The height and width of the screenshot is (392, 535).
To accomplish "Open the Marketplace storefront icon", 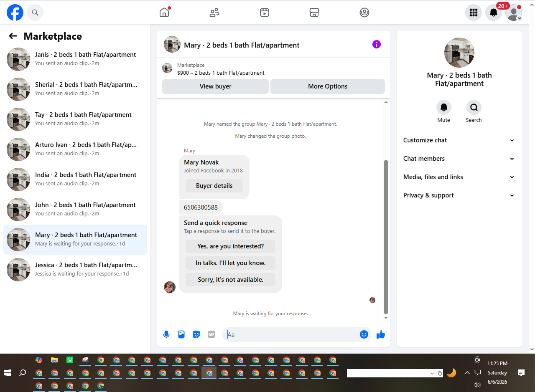I will click(x=314, y=13).
